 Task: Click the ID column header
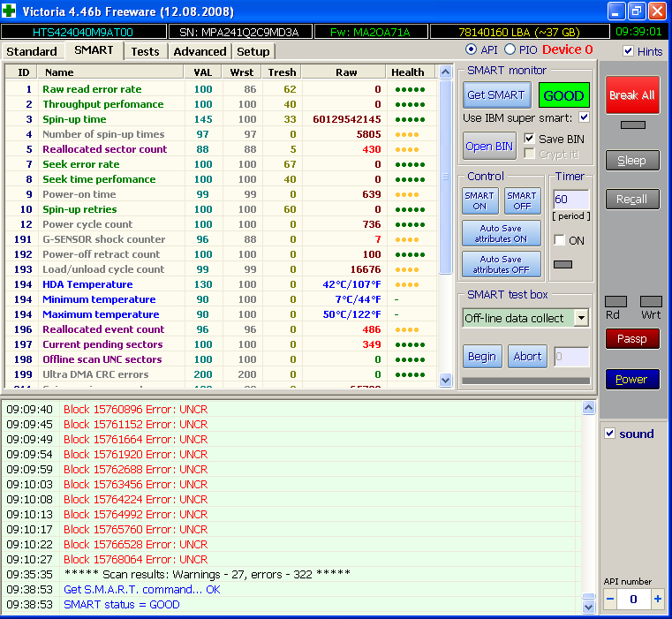pos(22,72)
